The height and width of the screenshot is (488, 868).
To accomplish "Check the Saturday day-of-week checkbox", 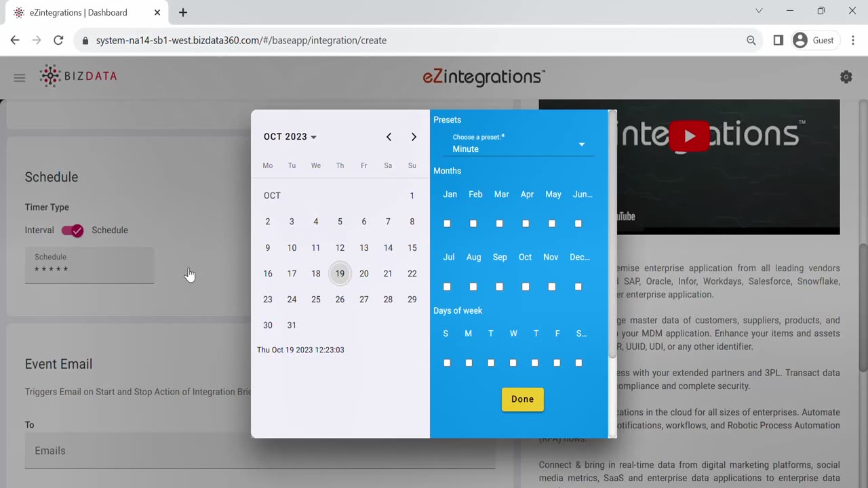I will pyautogui.click(x=578, y=363).
